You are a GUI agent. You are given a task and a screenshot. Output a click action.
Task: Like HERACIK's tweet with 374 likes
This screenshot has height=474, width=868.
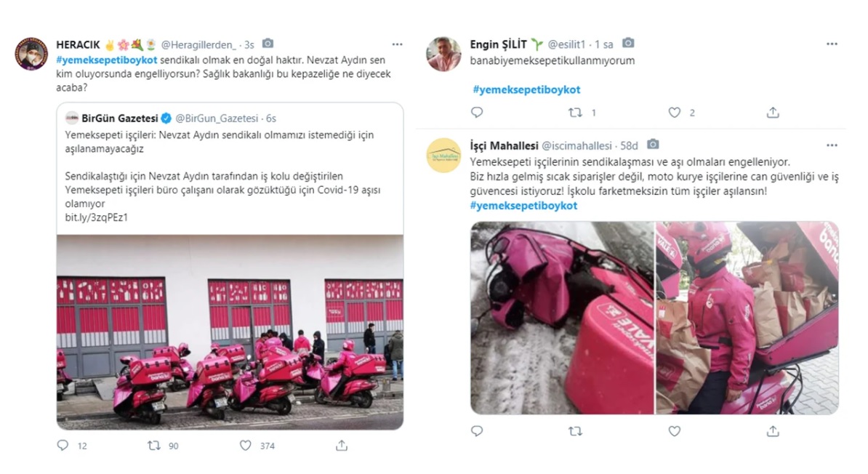click(245, 445)
